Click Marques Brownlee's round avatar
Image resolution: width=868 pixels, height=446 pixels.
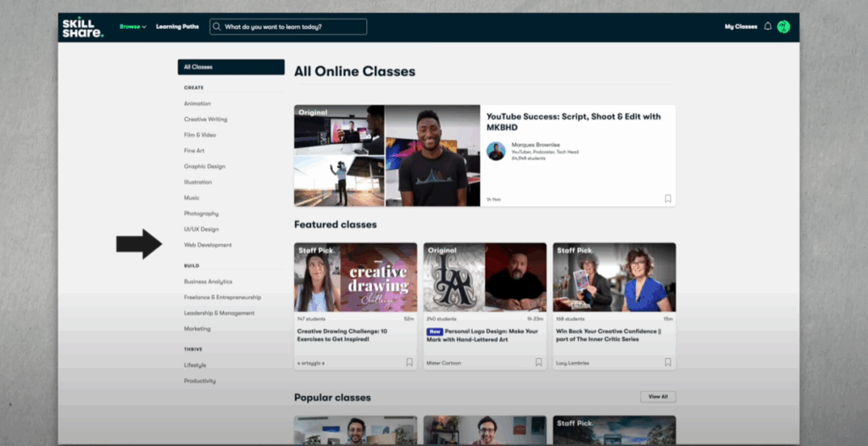(495, 151)
